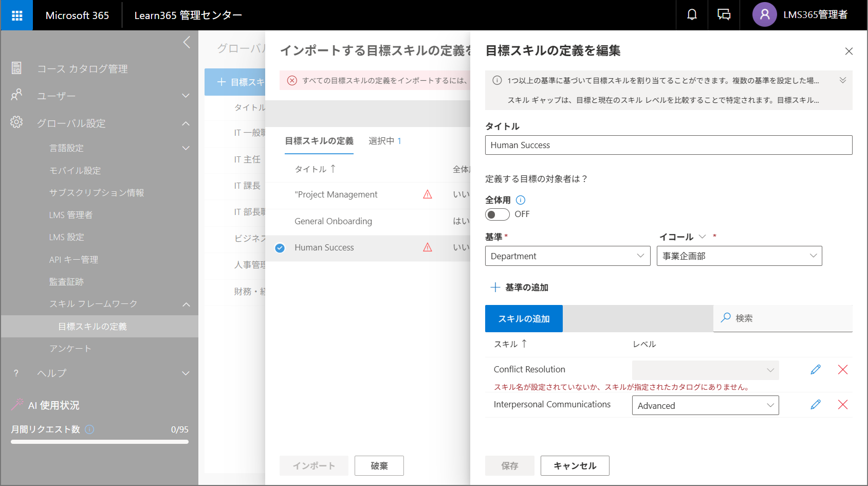Toggle the 全体用 switch on
Image resolution: width=868 pixels, height=486 pixels.
[497, 214]
